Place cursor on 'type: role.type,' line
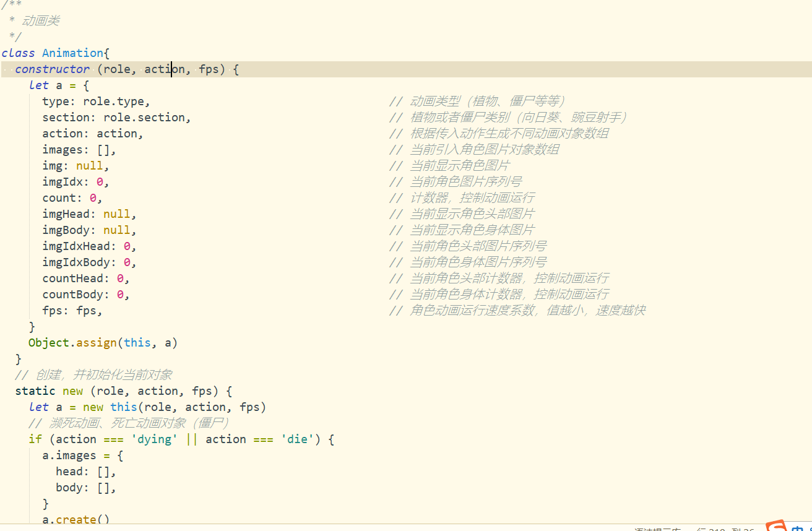Image resolution: width=812 pixels, height=531 pixels. 97,101
